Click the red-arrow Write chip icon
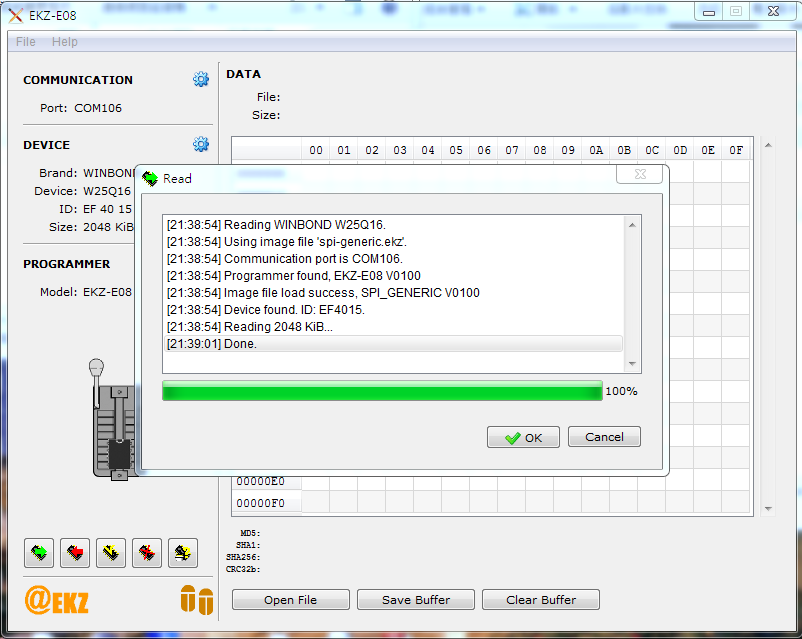The height and width of the screenshot is (639, 802). (x=75, y=551)
